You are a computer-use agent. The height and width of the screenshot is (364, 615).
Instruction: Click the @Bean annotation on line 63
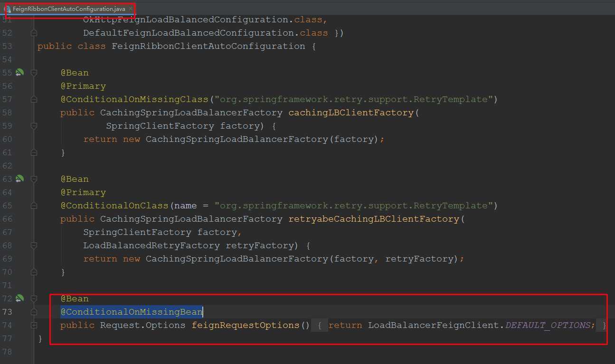[x=75, y=179]
